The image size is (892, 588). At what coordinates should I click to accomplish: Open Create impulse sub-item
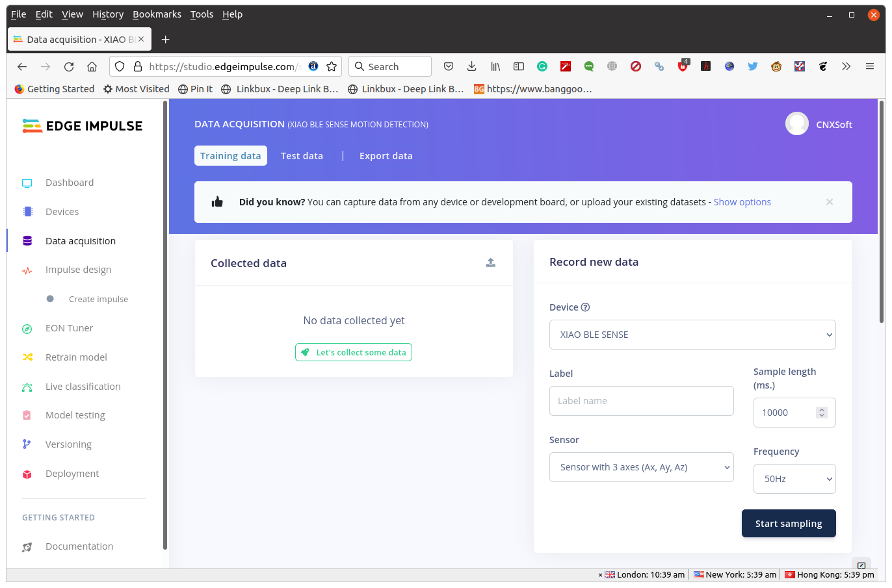[x=98, y=299]
